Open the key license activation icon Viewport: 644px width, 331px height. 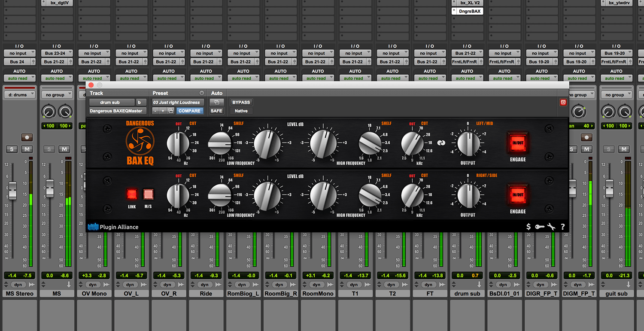coord(540,227)
